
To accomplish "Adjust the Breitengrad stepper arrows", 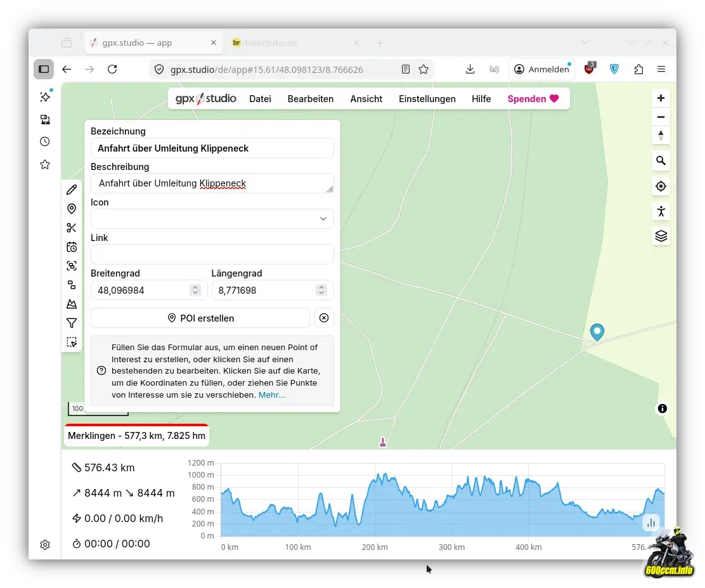I will click(195, 290).
